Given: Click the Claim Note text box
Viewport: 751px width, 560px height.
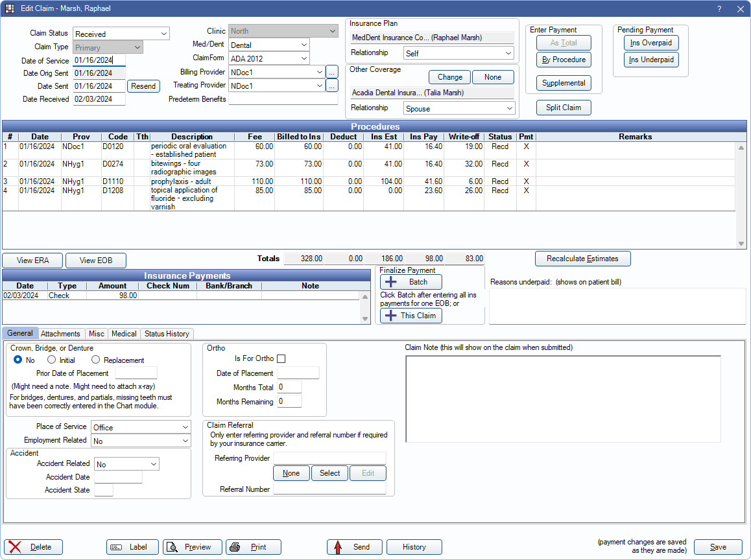Looking at the screenshot, I should (562, 399).
